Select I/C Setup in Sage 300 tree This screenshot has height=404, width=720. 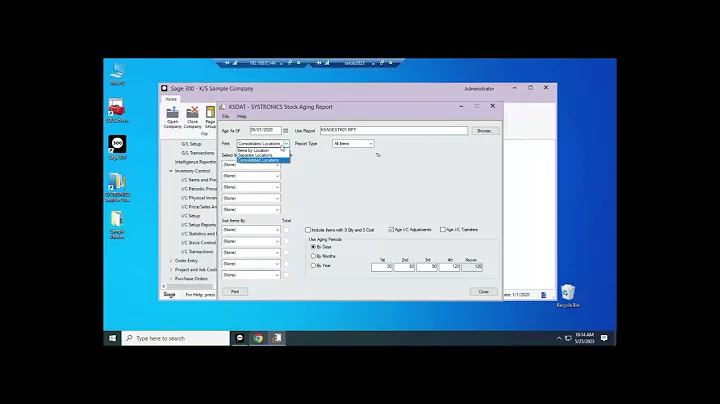pos(190,216)
